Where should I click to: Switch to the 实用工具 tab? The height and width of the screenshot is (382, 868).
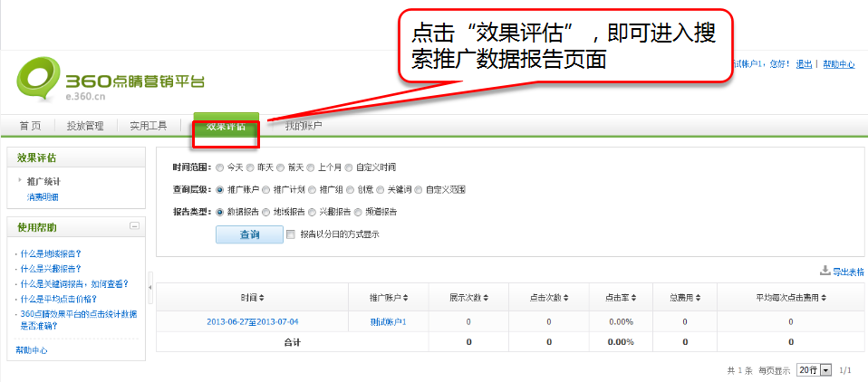point(148,126)
